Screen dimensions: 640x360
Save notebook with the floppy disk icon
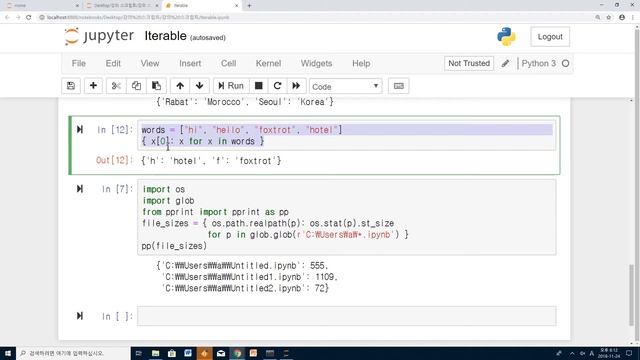tap(71, 86)
